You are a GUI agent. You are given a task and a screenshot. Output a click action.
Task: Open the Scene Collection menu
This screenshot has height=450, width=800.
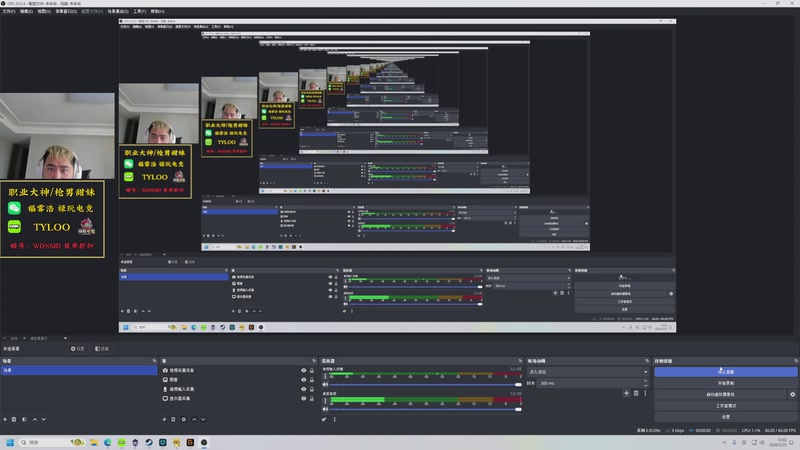118,11
